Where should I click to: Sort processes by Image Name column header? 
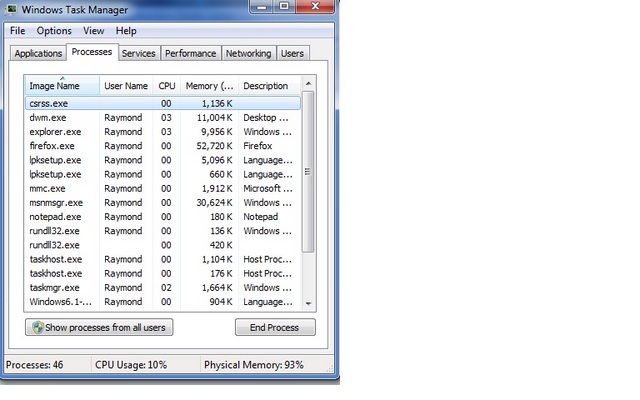pyautogui.click(x=62, y=86)
